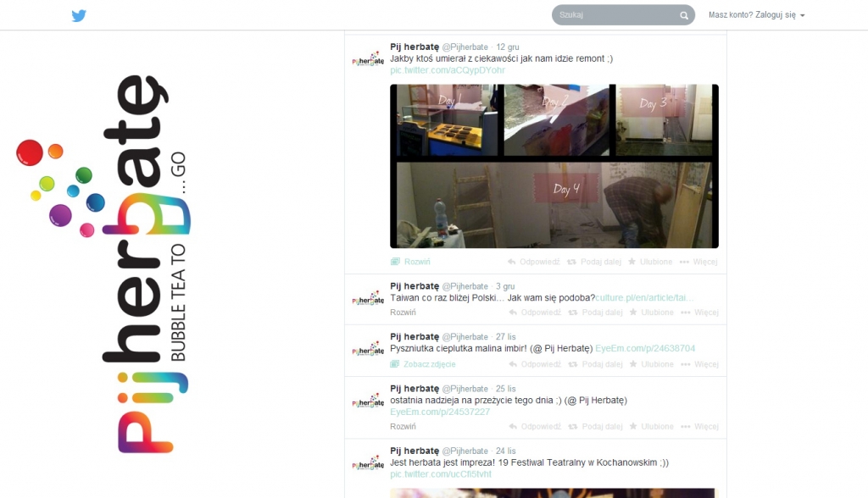The width and height of the screenshot is (868, 498).
Task: Show photo via Zobacz zdjęcie link
Action: coord(429,364)
